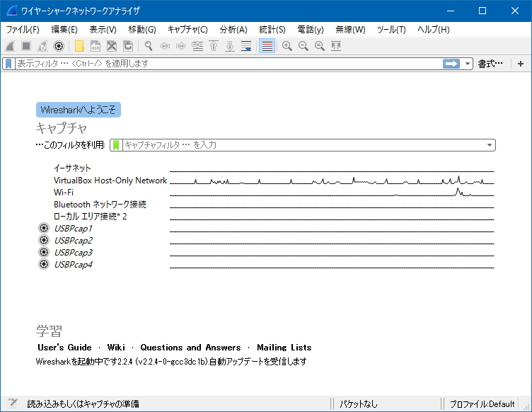This screenshot has width=532, height=412.
Task: Open ファイル(F) menu
Action: [x=23, y=30]
